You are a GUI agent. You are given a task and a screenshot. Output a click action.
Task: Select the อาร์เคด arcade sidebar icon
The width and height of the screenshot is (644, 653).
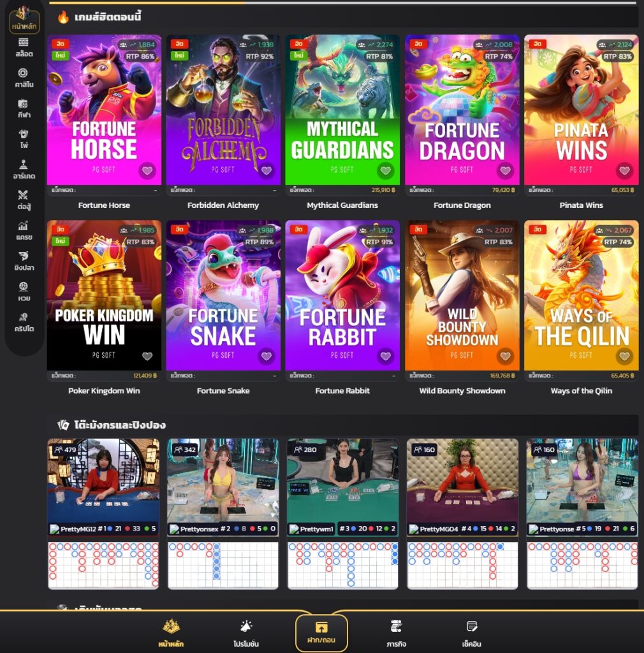24,169
